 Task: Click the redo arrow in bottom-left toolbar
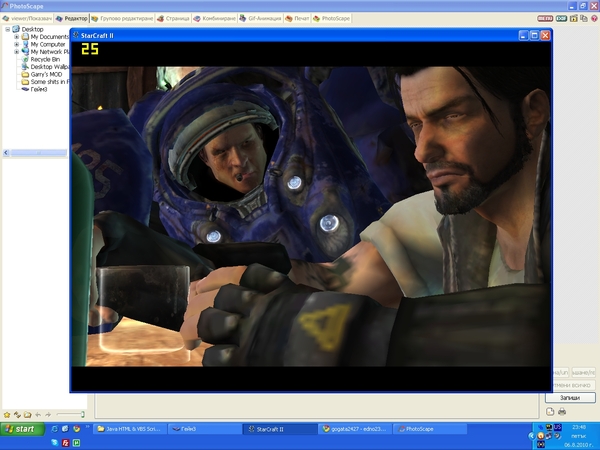coord(48,415)
